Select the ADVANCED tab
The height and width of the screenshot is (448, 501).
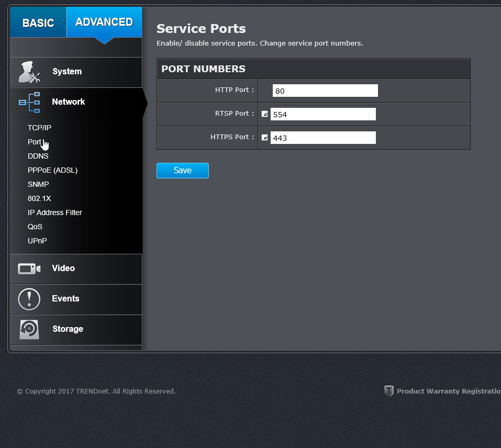click(104, 23)
